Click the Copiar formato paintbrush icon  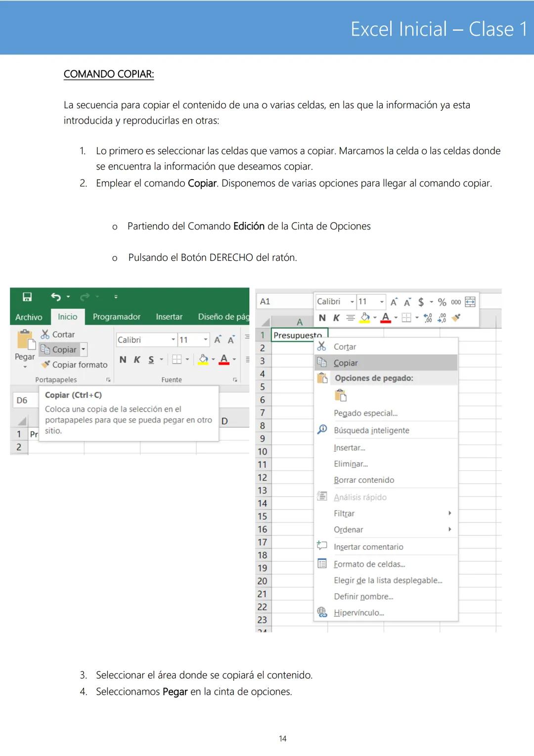point(46,365)
